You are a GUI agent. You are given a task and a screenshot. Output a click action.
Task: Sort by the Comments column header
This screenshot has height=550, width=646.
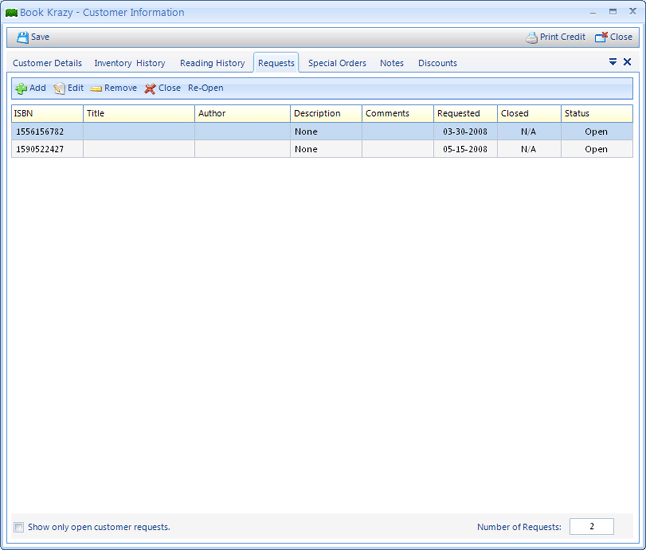coord(398,113)
